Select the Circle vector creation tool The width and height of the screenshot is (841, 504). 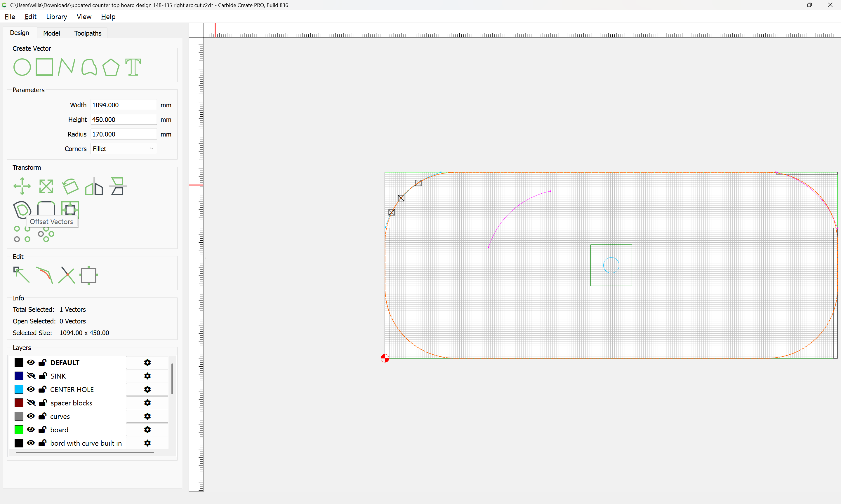[x=22, y=67]
